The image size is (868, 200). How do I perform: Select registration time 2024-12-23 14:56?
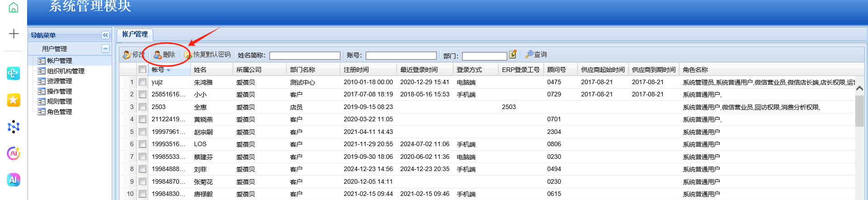click(368, 169)
